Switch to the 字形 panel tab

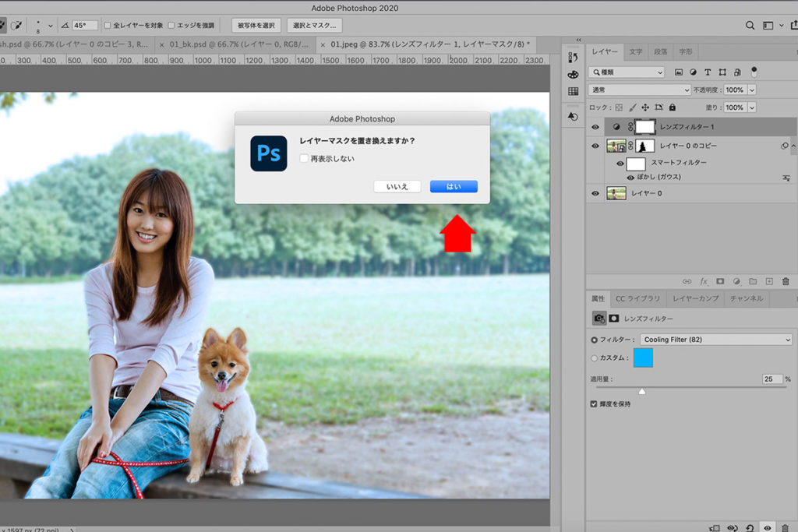click(x=686, y=51)
